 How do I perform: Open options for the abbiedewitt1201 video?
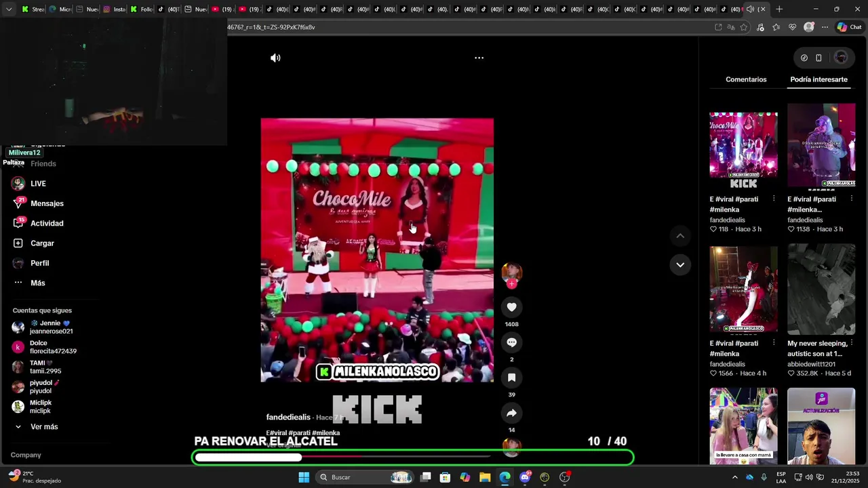pyautogui.click(x=852, y=344)
